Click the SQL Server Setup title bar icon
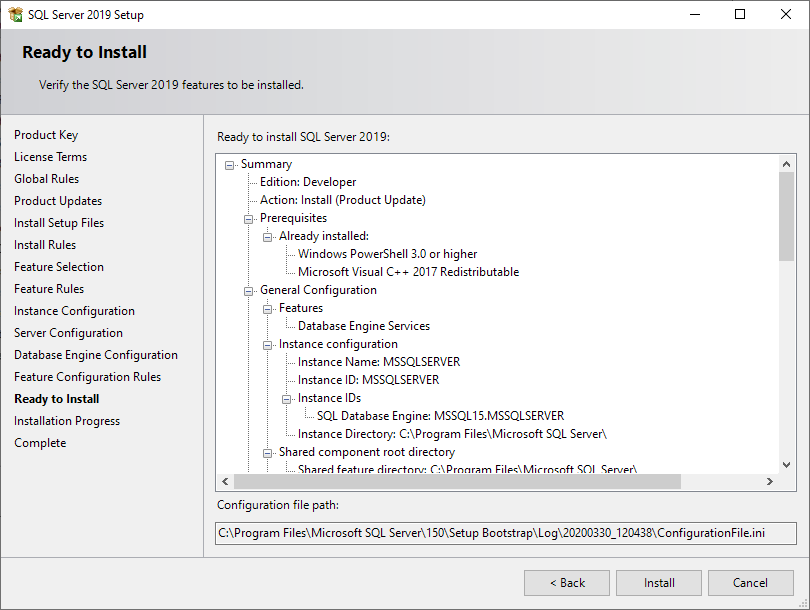The image size is (810, 610). click(x=13, y=14)
